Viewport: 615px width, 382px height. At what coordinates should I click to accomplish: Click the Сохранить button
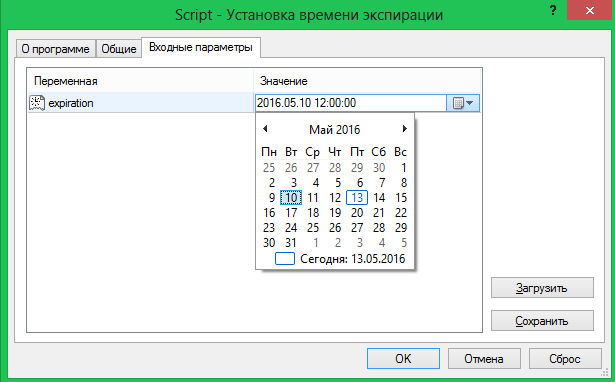pyautogui.click(x=542, y=321)
